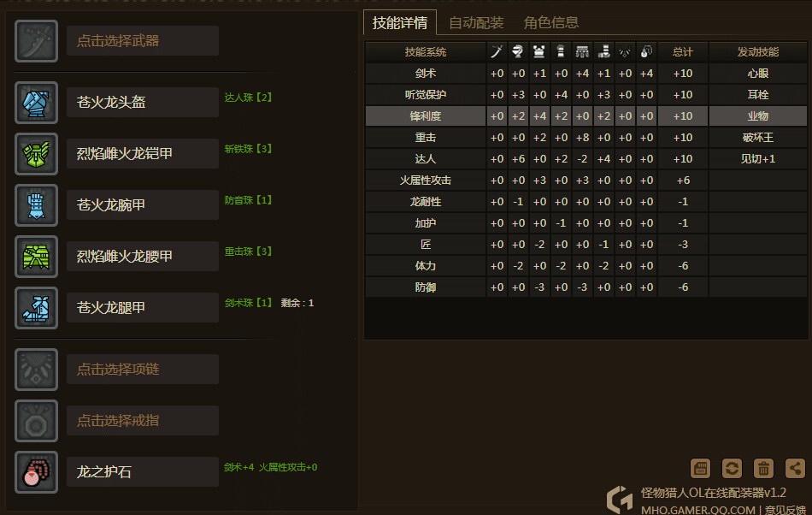Click the 烈焰雌火龙腰甲 waist armor icon

click(36, 257)
